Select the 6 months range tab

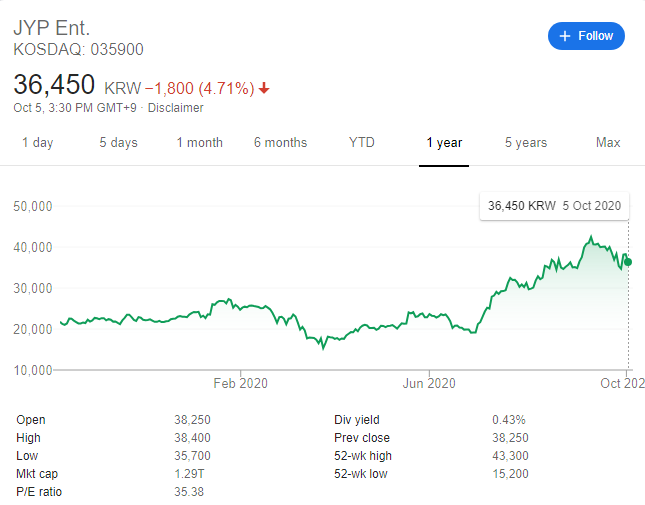[x=281, y=143]
